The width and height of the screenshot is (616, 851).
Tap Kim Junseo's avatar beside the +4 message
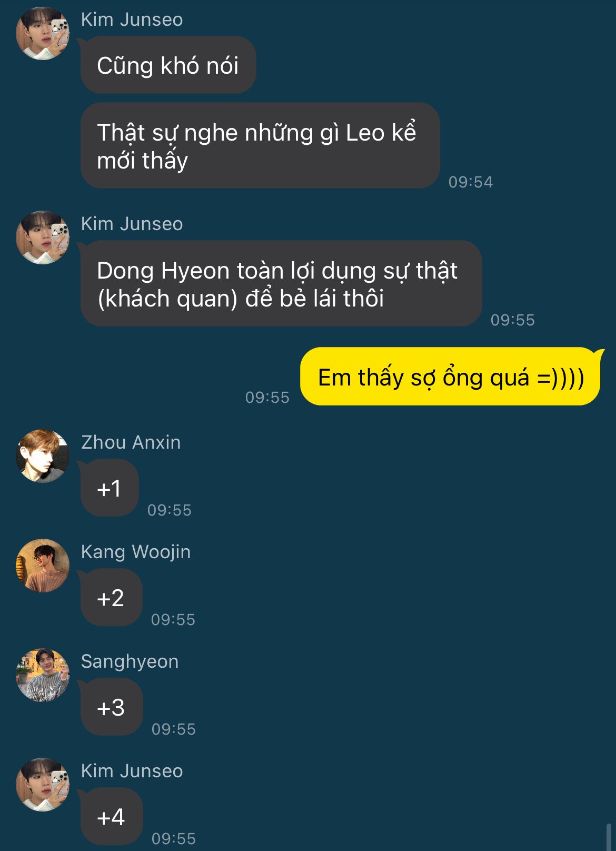pos(43,785)
